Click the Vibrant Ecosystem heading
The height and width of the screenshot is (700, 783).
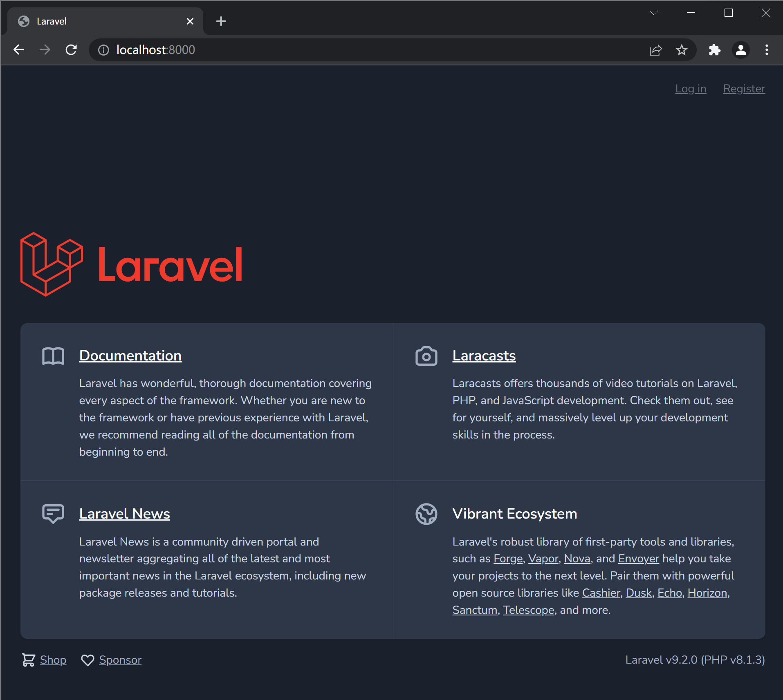[x=515, y=514]
